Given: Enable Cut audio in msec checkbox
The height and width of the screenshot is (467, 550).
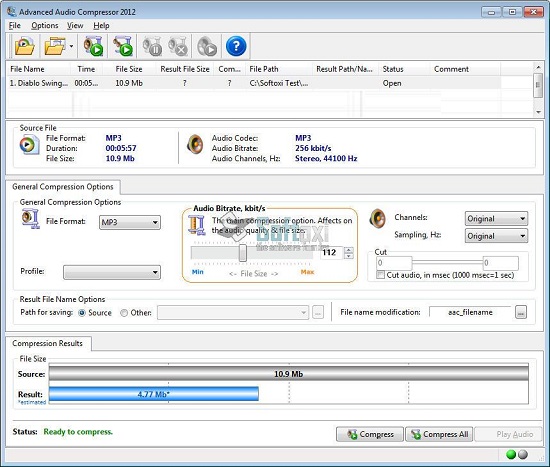Looking at the screenshot, I should 380,275.
